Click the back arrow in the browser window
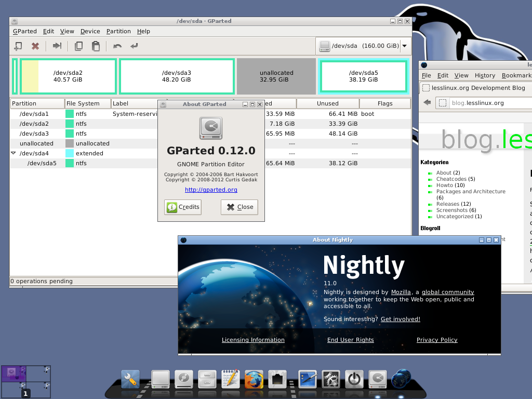The image size is (532, 399). (427, 102)
